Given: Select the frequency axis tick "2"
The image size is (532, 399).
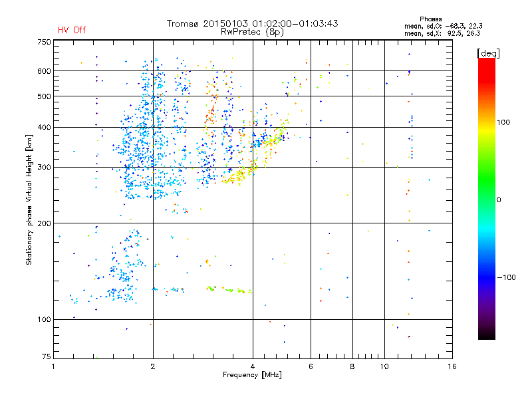Looking at the screenshot, I should coord(153,366).
